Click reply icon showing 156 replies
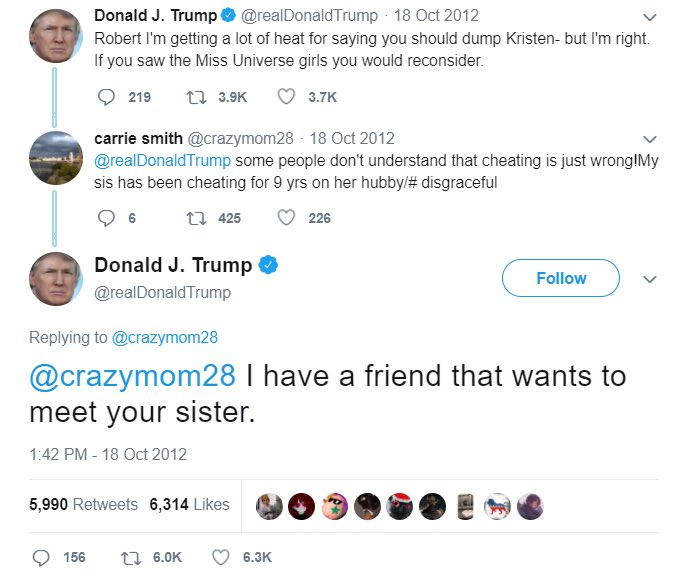 (41, 557)
